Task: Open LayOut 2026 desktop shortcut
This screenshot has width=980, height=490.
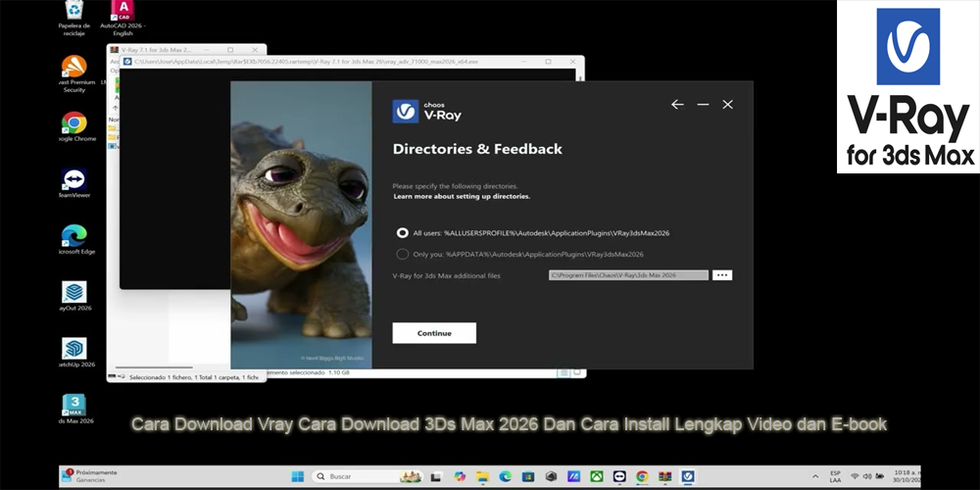Action: [74, 296]
